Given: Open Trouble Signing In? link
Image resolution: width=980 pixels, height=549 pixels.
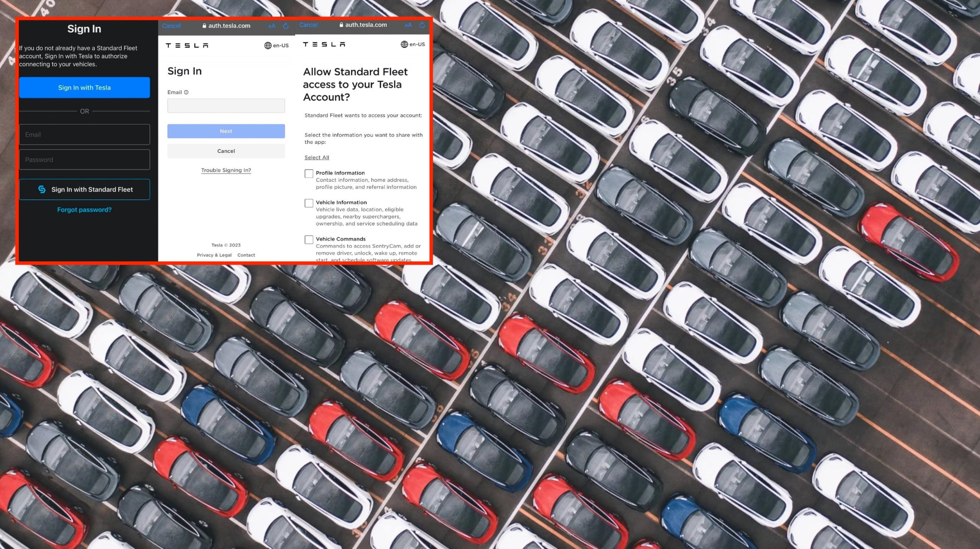Looking at the screenshot, I should point(226,170).
